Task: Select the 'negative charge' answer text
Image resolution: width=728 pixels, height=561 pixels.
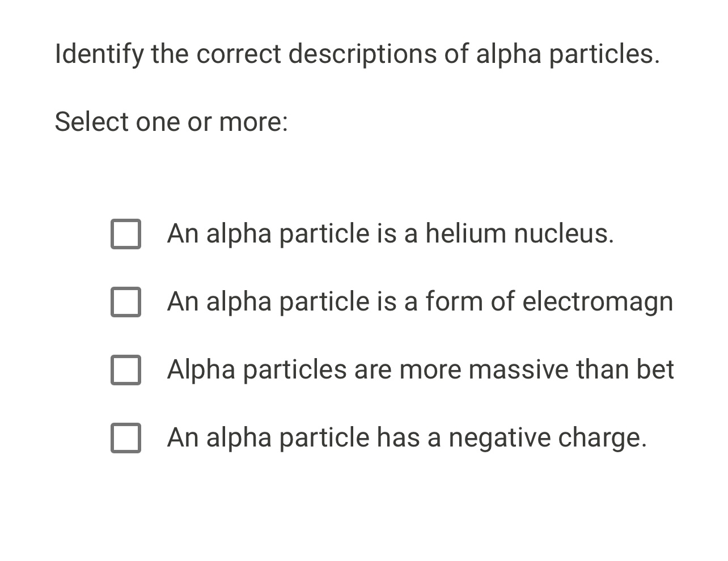Action: point(408,437)
